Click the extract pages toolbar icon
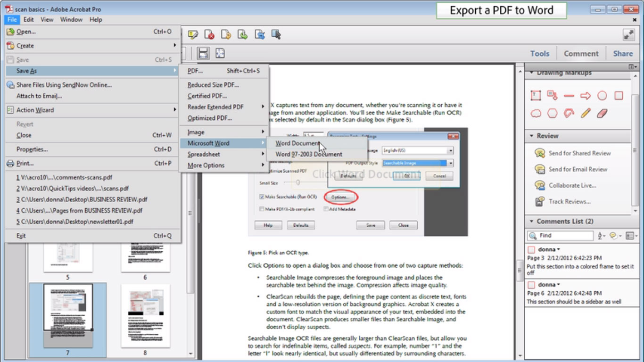 (243, 34)
